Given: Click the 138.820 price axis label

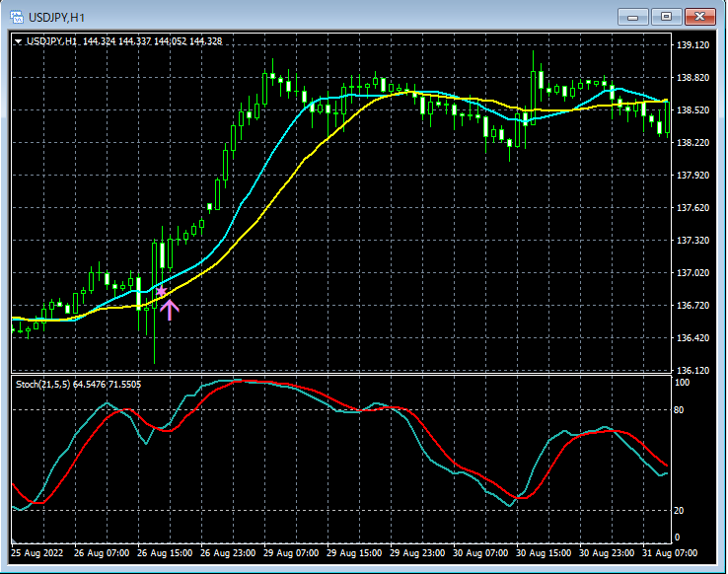Looking at the screenshot, I should [x=692, y=78].
